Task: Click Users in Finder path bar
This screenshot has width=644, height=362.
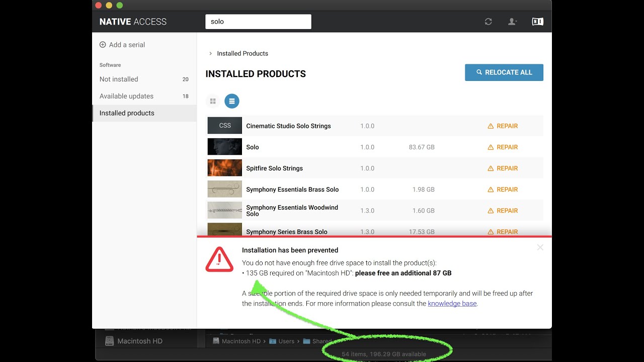Action: [x=286, y=341]
